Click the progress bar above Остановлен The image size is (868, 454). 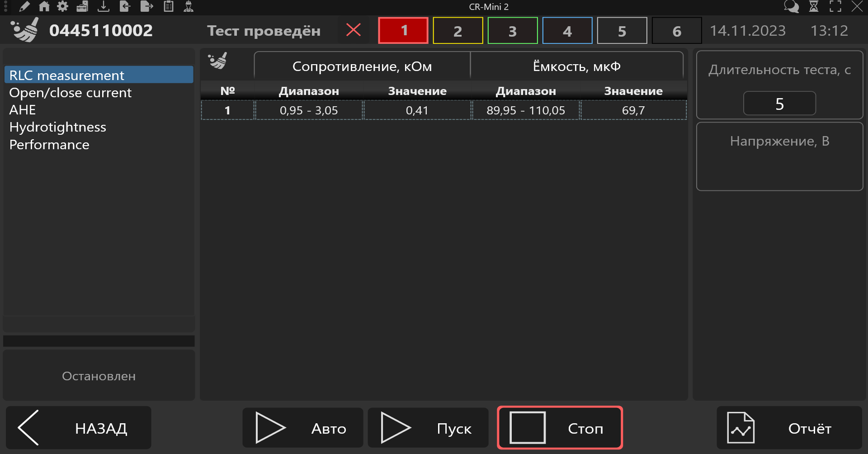(x=99, y=341)
